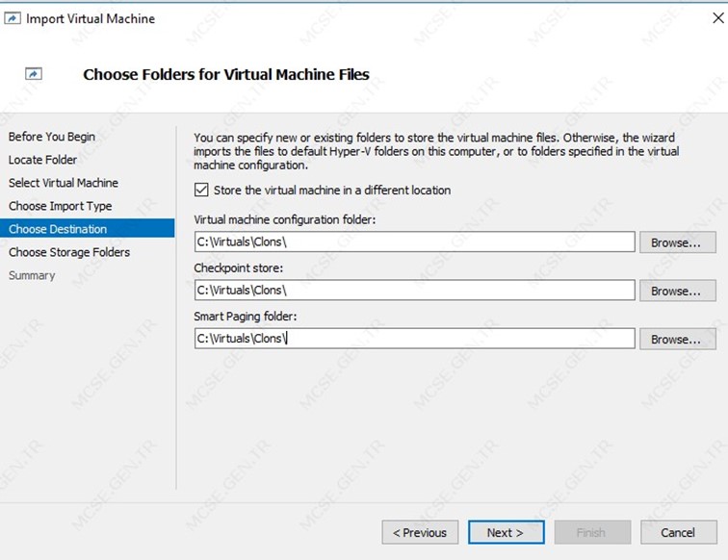The width and height of the screenshot is (728, 560).
Task: Jump to the Choose Storage Folders step
Action: coord(69,252)
